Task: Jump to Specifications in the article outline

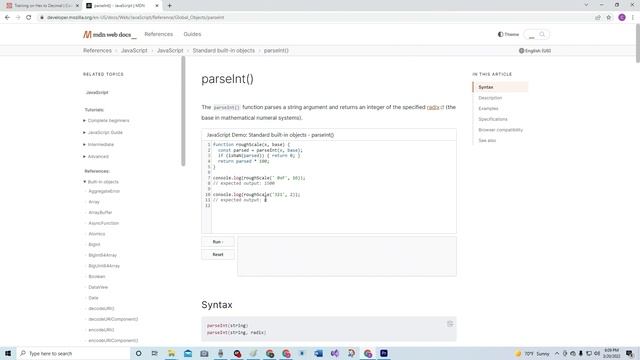Action: [493, 119]
